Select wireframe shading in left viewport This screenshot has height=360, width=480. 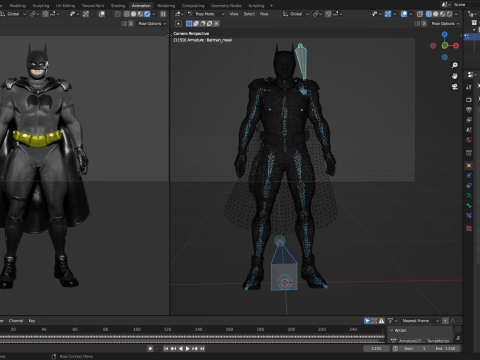(127, 14)
